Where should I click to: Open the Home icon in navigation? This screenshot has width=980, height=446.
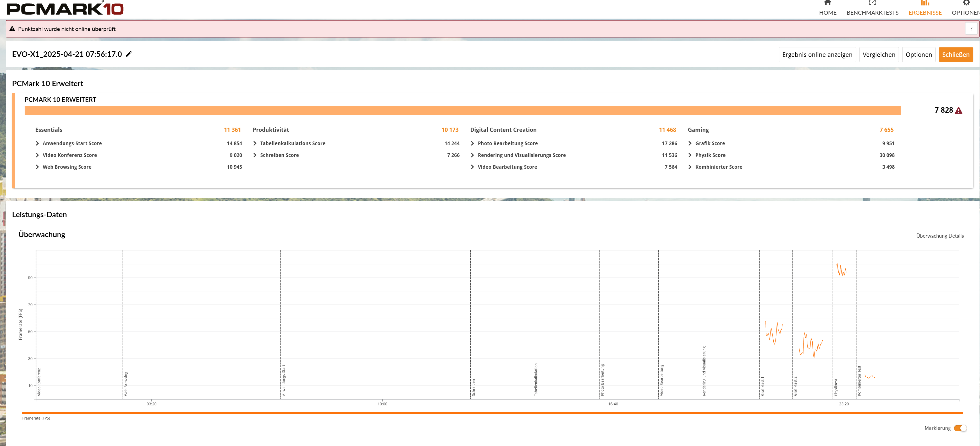[x=827, y=3]
